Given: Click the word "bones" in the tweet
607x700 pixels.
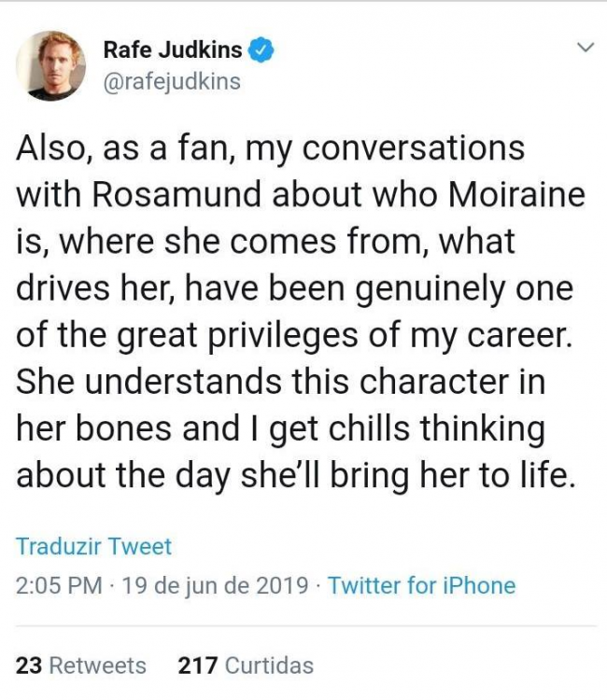Looking at the screenshot, I should click(x=133, y=428).
